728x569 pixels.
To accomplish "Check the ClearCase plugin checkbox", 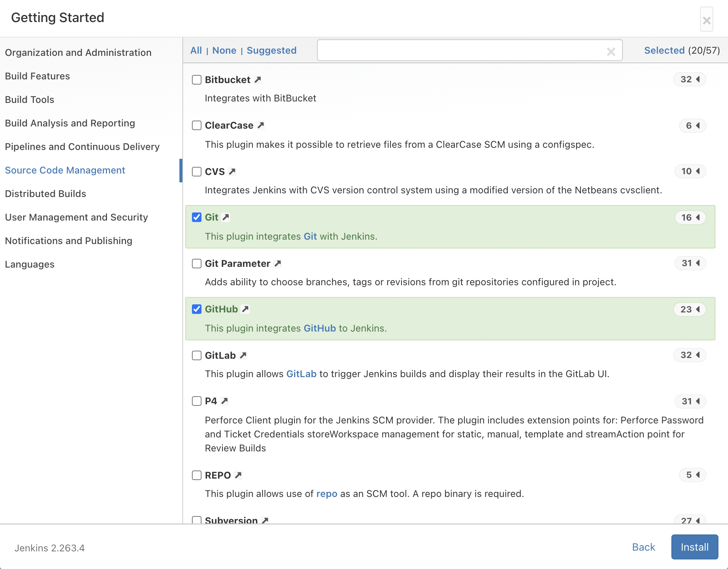I will click(197, 125).
